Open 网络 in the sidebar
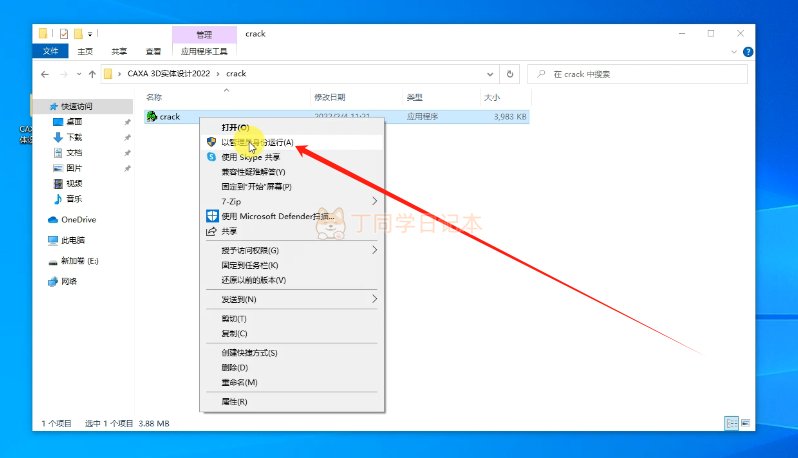 pyautogui.click(x=69, y=281)
